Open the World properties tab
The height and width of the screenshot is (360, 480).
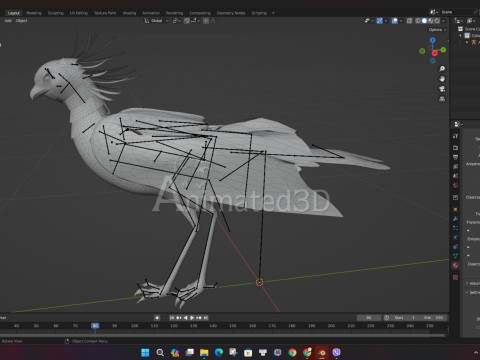point(455,185)
